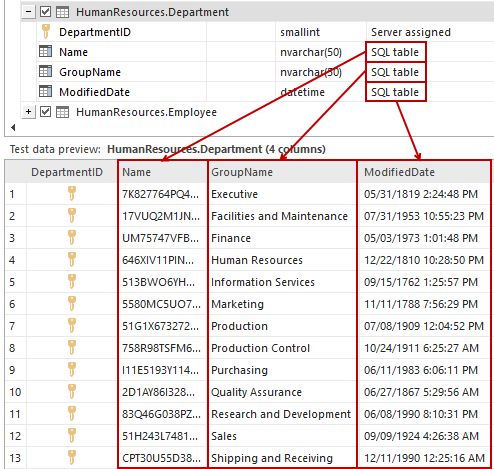The width and height of the screenshot is (494, 469).
Task: Click the key icon in preview row 2
Action: (x=72, y=215)
